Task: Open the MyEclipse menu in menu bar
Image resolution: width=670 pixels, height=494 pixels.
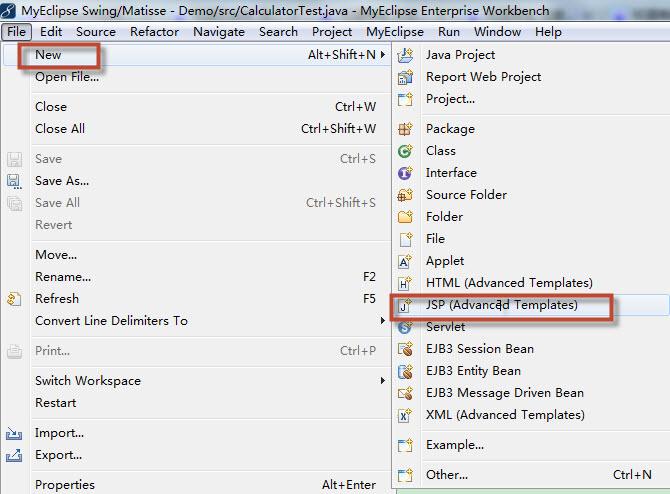Action: click(394, 32)
